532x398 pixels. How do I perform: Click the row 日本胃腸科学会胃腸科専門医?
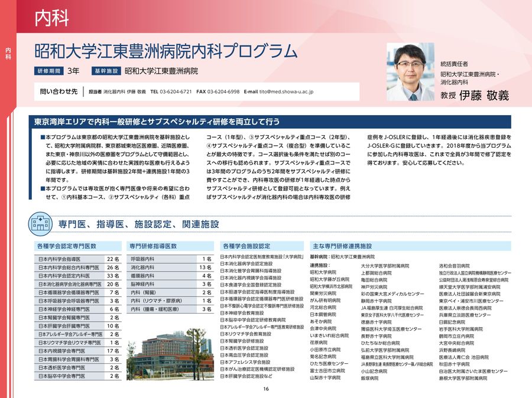(77, 360)
